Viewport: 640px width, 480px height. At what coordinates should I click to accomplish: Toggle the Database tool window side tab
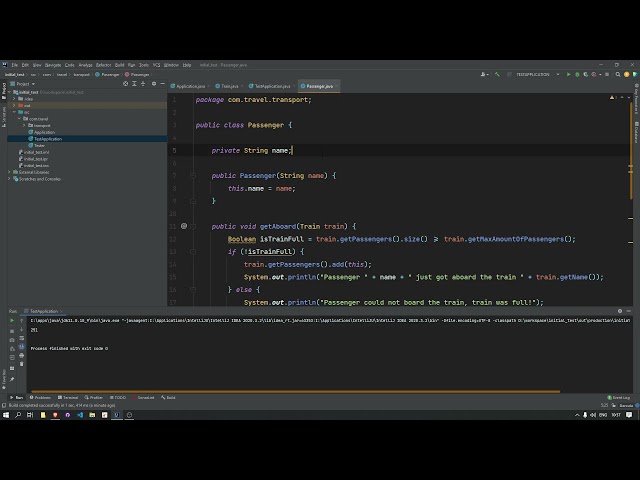(x=636, y=132)
